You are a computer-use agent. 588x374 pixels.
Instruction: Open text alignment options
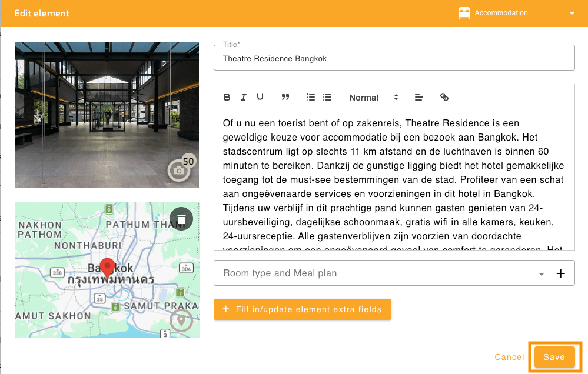(419, 98)
